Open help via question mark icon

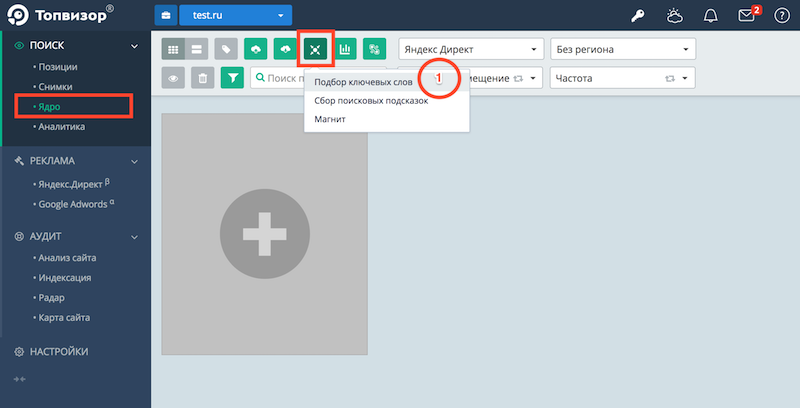coord(781,16)
